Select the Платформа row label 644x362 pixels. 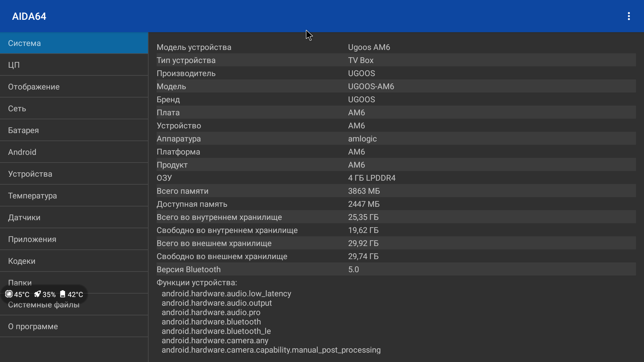(178, 152)
